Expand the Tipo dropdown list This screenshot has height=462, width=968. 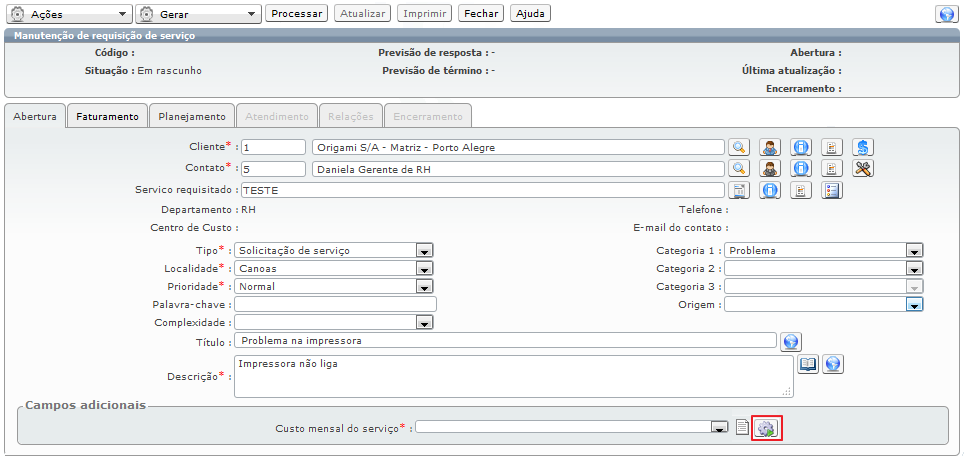pyautogui.click(x=424, y=251)
